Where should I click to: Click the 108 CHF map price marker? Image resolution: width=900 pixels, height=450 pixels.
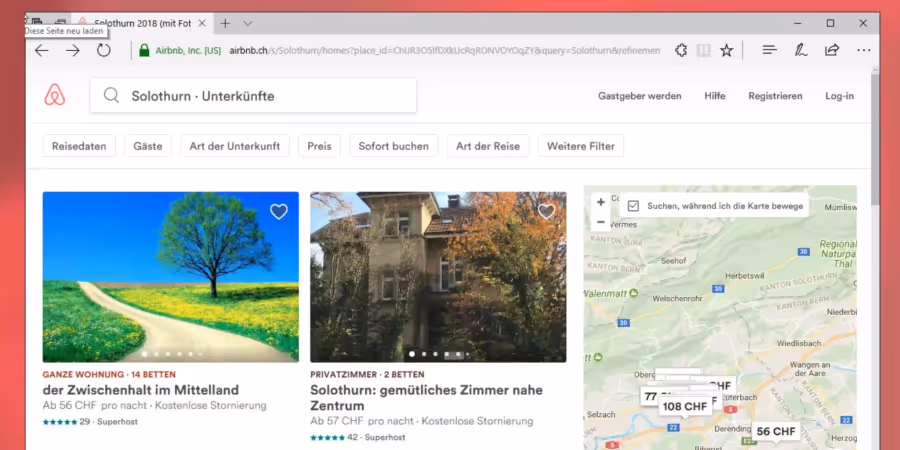[x=685, y=406]
